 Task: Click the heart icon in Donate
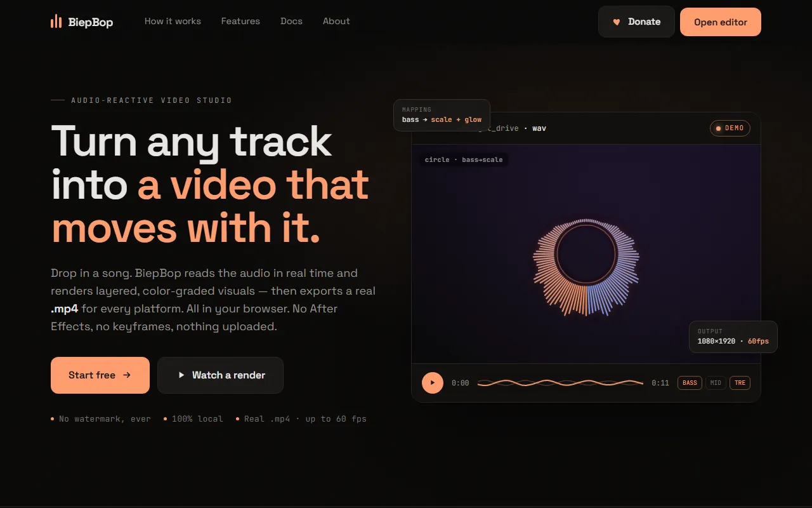(x=617, y=22)
